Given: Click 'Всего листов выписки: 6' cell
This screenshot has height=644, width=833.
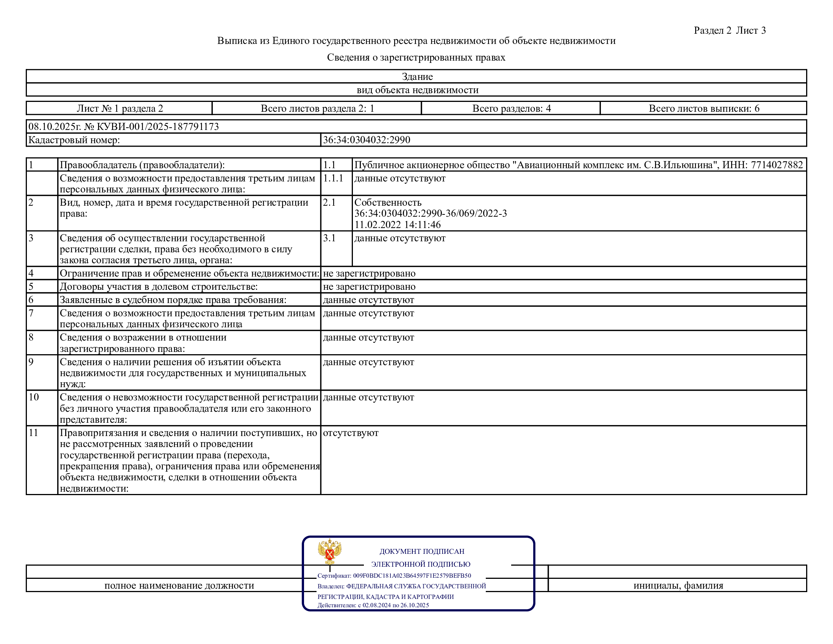Looking at the screenshot, I should point(704,108).
